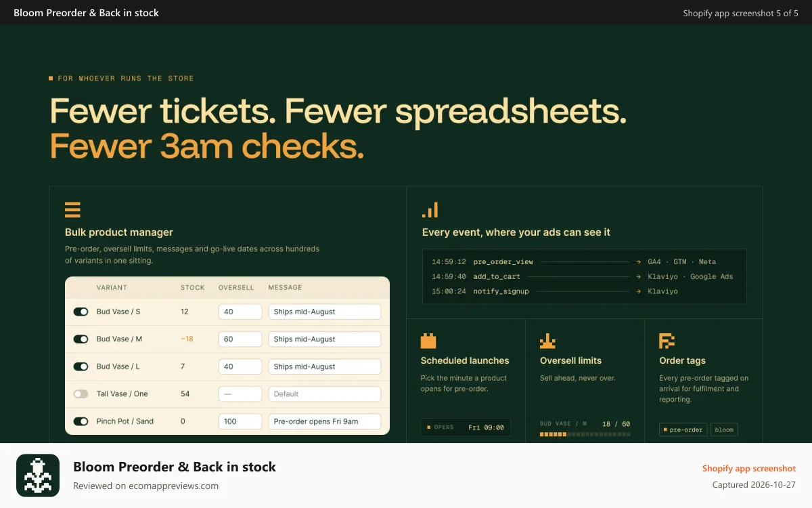Click the Scheduled launches heading
Image resolution: width=812 pixels, height=508 pixels.
pos(465,360)
